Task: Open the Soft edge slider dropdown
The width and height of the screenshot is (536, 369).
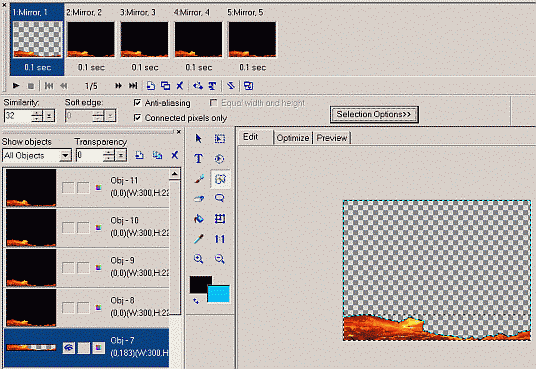Action: click(110, 116)
